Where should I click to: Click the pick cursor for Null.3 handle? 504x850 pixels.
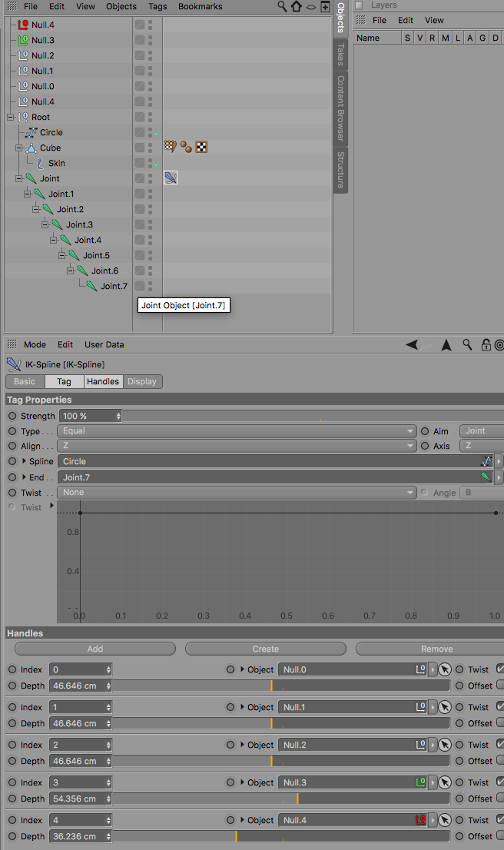445,782
